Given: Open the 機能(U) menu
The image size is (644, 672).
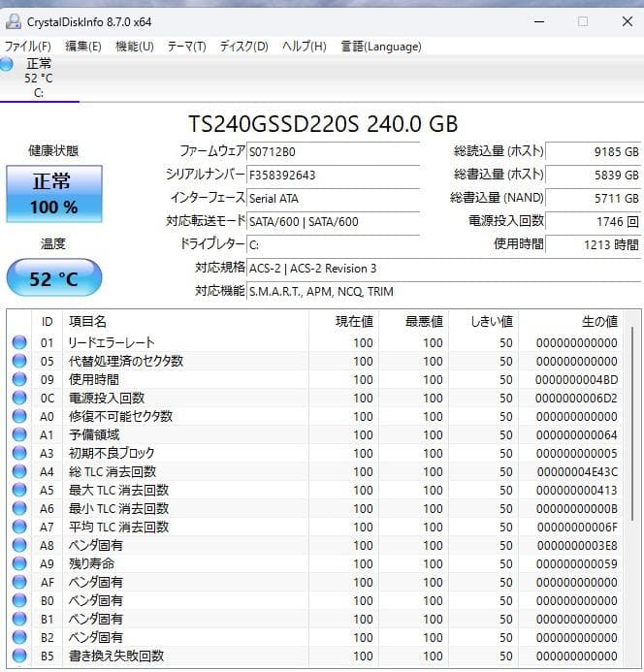Looking at the screenshot, I should (x=135, y=47).
